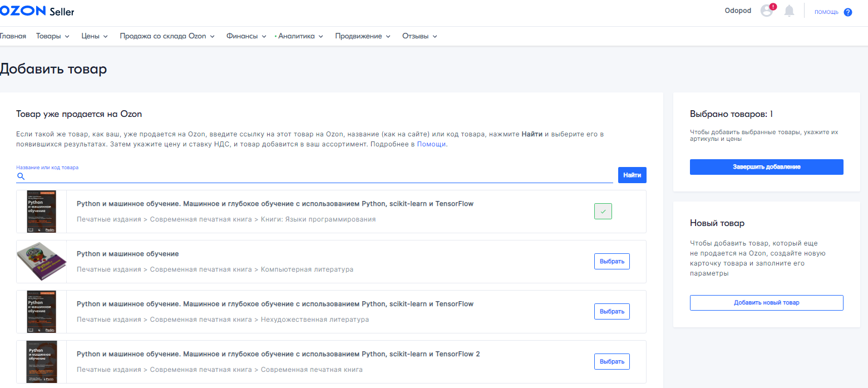Screen dimensions: 868x388
Task: Click the breadcrumb ending in Нехудожественная литература
Action: [x=223, y=320]
